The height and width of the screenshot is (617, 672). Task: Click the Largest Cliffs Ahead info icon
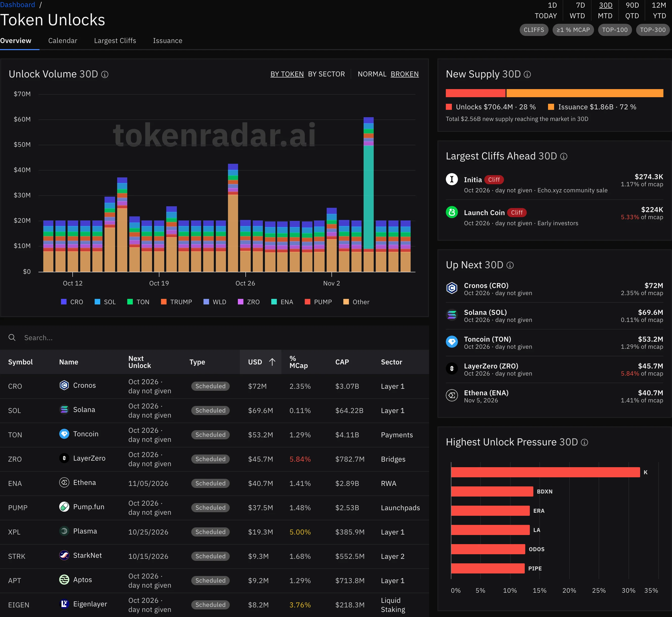[563, 157]
